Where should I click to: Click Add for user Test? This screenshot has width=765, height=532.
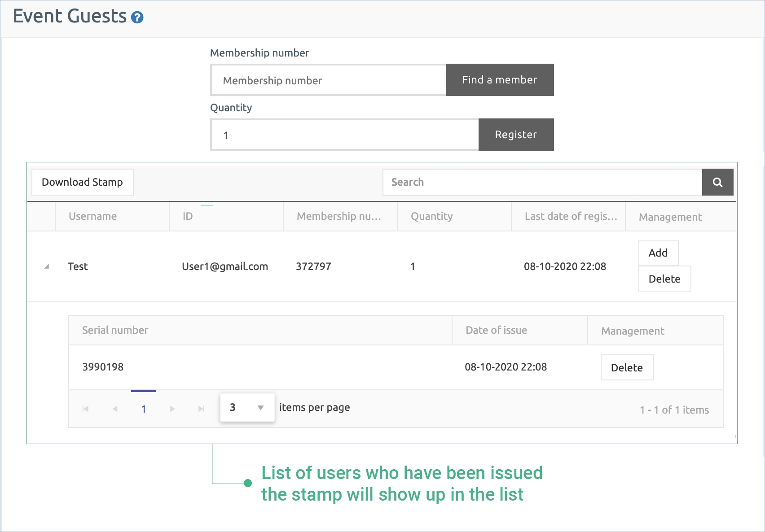point(658,253)
